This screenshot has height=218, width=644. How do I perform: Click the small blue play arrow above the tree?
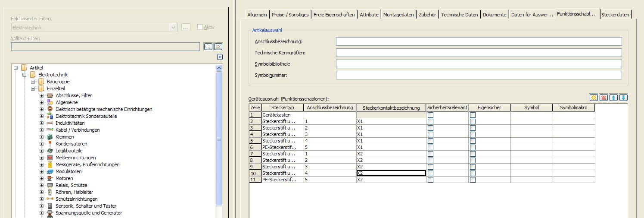[220, 57]
